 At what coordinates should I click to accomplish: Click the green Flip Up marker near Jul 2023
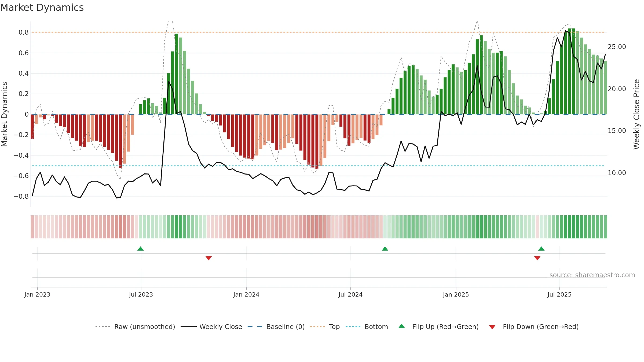click(140, 249)
